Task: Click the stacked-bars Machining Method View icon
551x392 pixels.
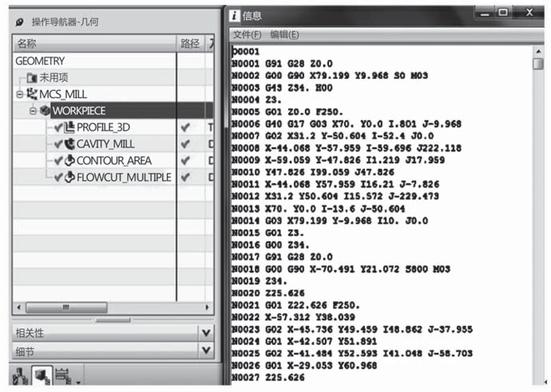Action: [63, 376]
